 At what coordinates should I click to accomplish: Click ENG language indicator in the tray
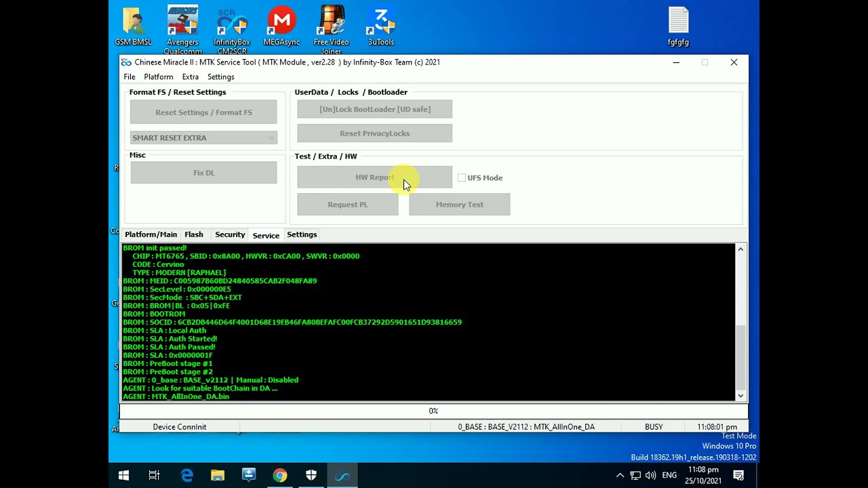coord(669,476)
